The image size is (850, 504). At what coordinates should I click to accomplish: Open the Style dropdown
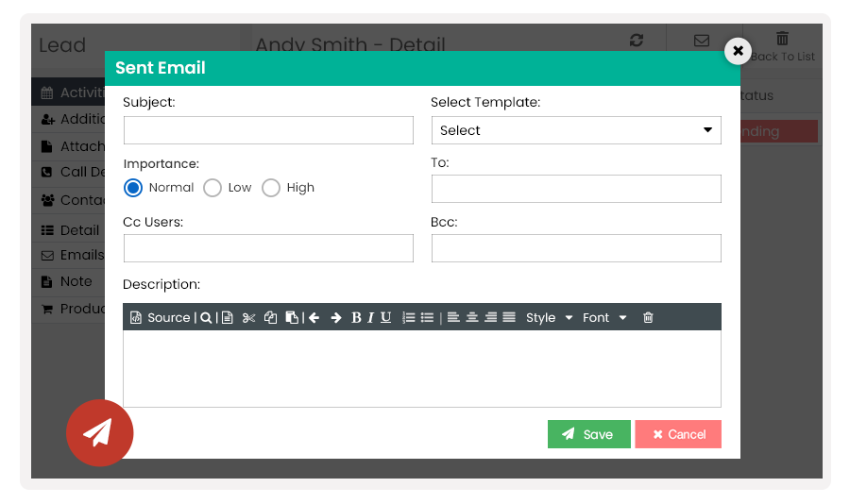549,317
